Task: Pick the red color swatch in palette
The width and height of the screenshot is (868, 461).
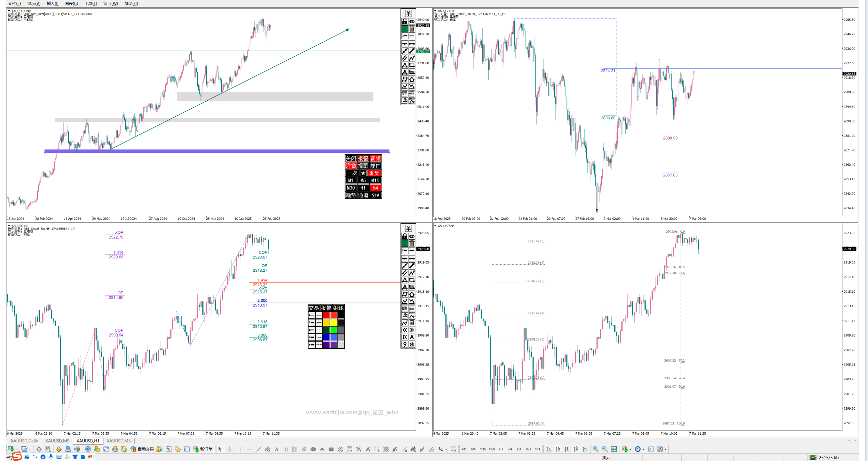Action: click(326, 315)
